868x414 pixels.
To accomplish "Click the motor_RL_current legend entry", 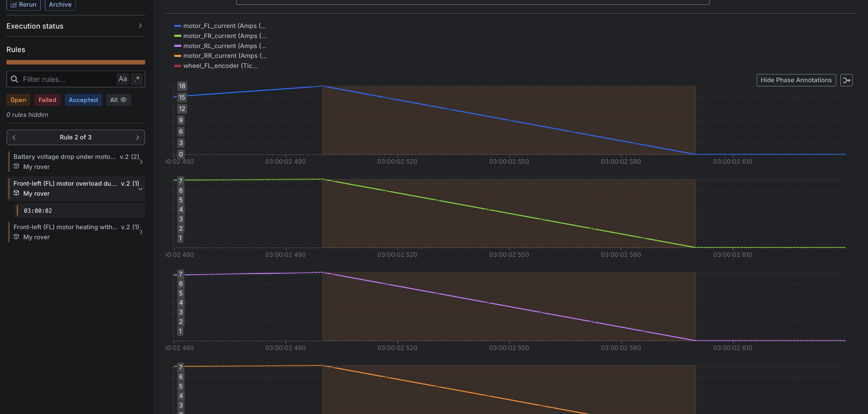I will (x=220, y=46).
